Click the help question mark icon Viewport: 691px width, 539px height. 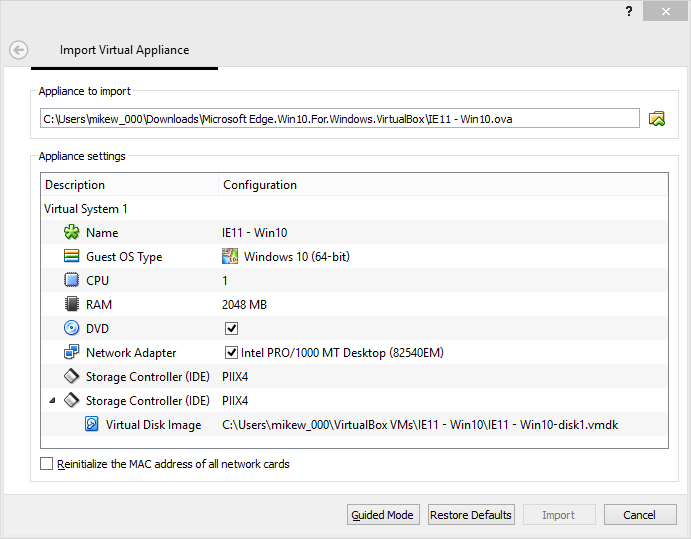[629, 11]
